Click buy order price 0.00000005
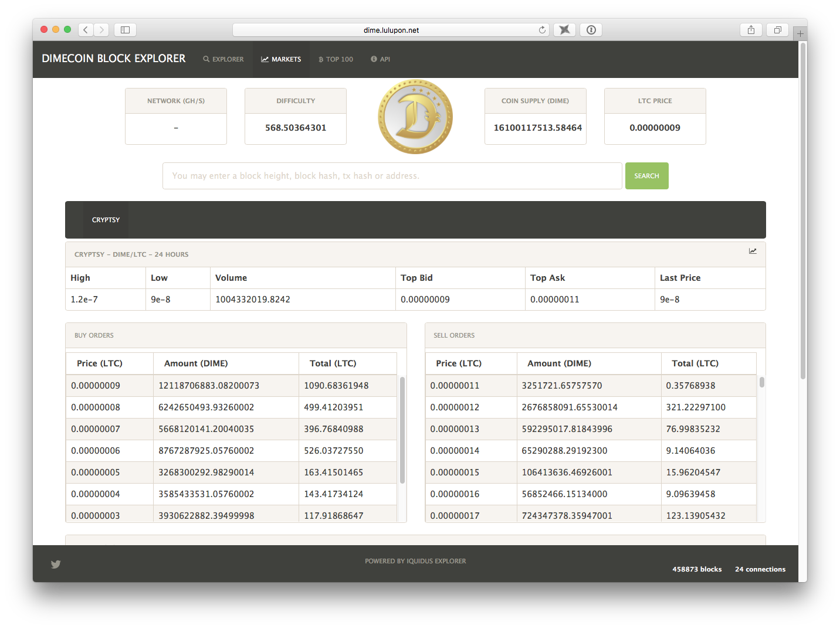This screenshot has width=840, height=629. point(96,472)
